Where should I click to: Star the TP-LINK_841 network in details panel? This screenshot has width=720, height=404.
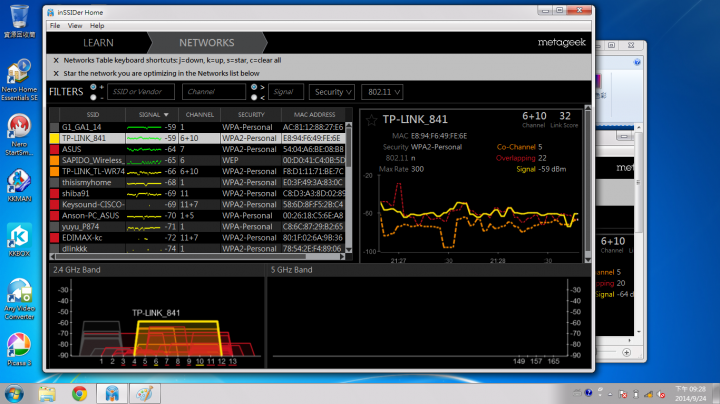[371, 120]
